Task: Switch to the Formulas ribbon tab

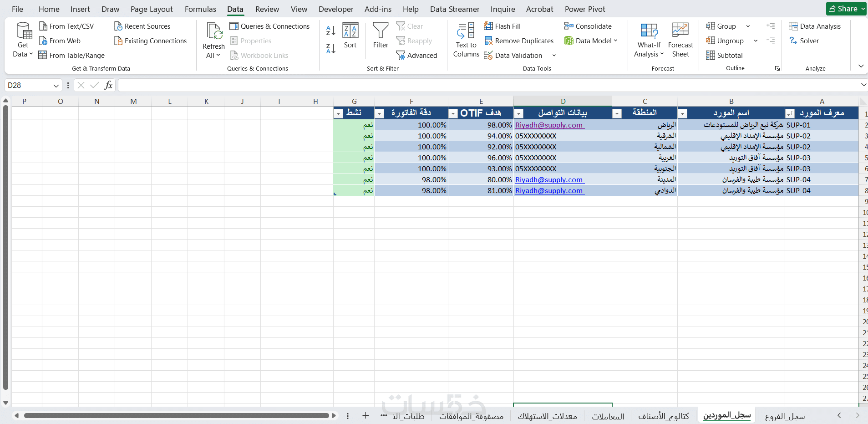Action: (200, 9)
